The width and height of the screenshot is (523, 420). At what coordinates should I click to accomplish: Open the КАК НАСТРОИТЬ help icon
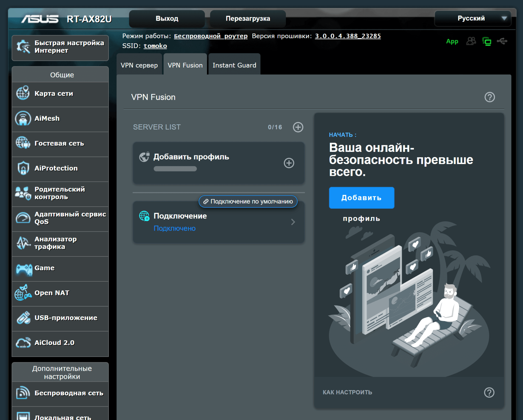click(x=489, y=392)
